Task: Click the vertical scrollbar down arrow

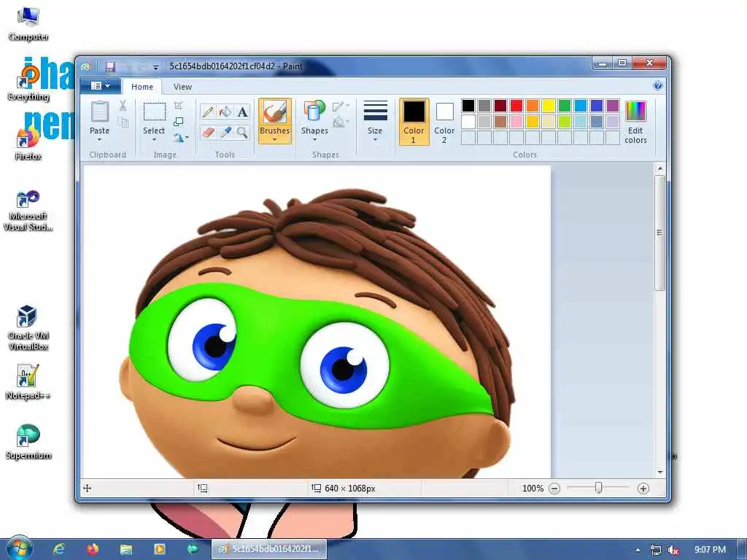Action: pos(659,472)
